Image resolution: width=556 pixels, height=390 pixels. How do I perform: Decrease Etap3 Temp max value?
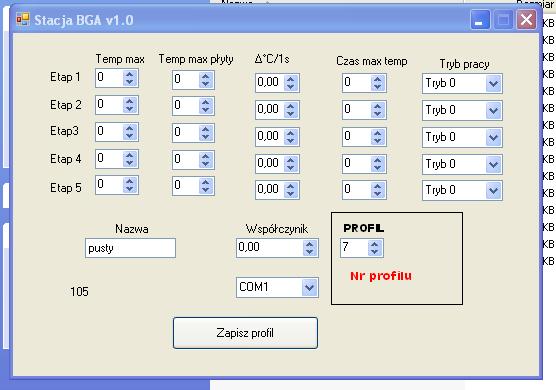tap(130, 136)
